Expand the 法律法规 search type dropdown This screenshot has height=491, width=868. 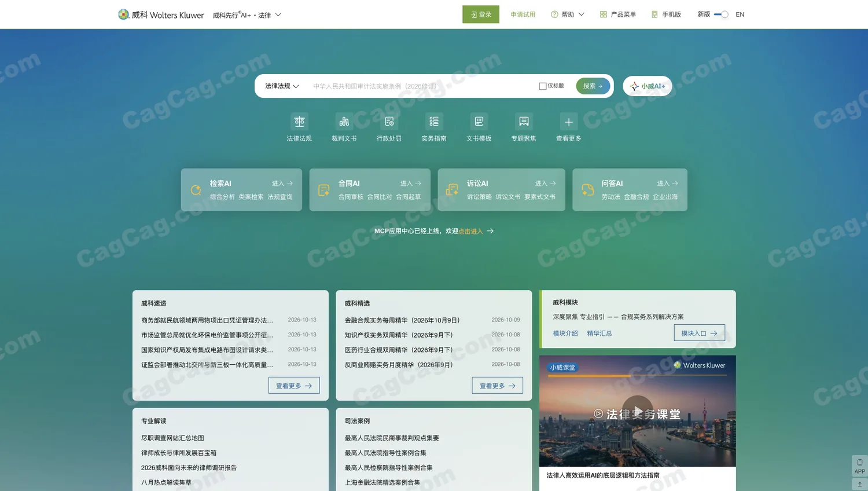(282, 86)
